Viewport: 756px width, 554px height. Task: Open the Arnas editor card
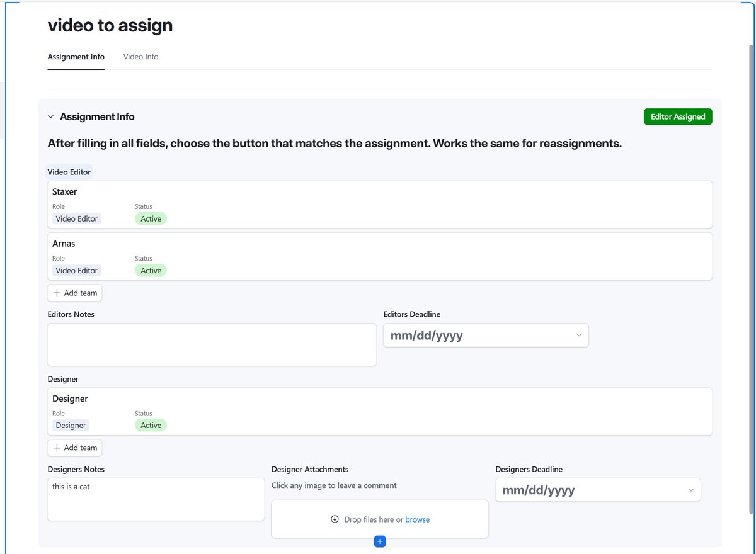380,256
